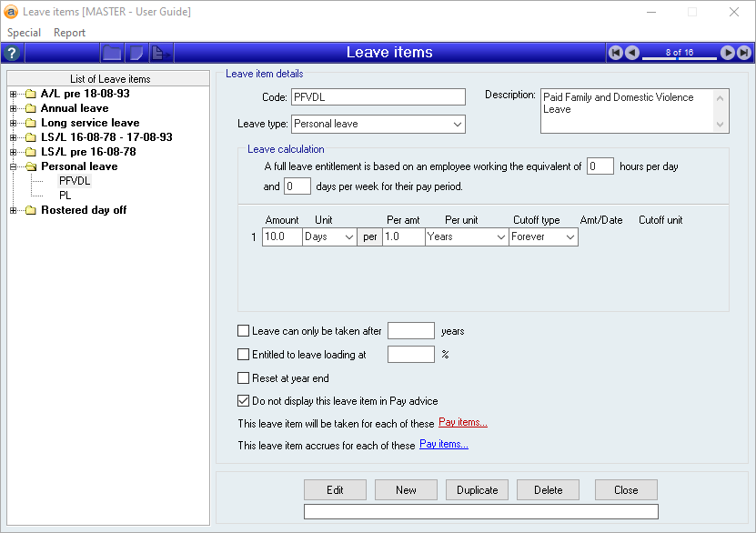Click the document report icon in toolbar
Image resolution: width=756 pixels, height=533 pixels.
coord(160,53)
